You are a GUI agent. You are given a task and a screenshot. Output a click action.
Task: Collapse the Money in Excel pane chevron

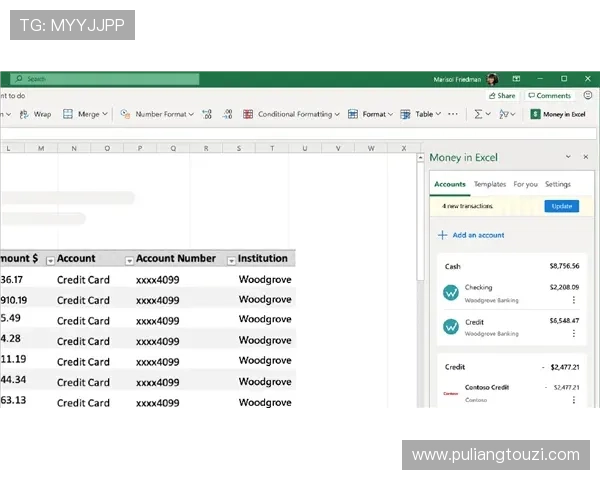(x=568, y=157)
